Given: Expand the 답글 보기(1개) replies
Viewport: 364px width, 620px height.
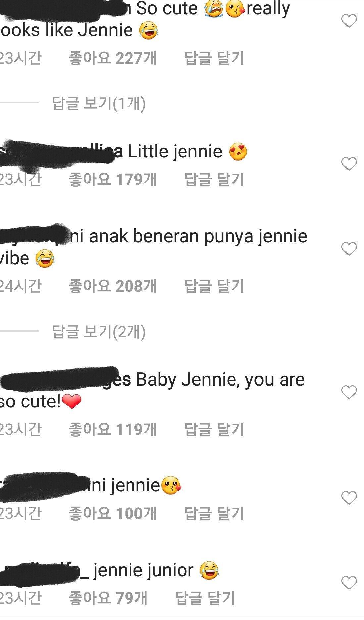Looking at the screenshot, I should pyautogui.click(x=99, y=103).
